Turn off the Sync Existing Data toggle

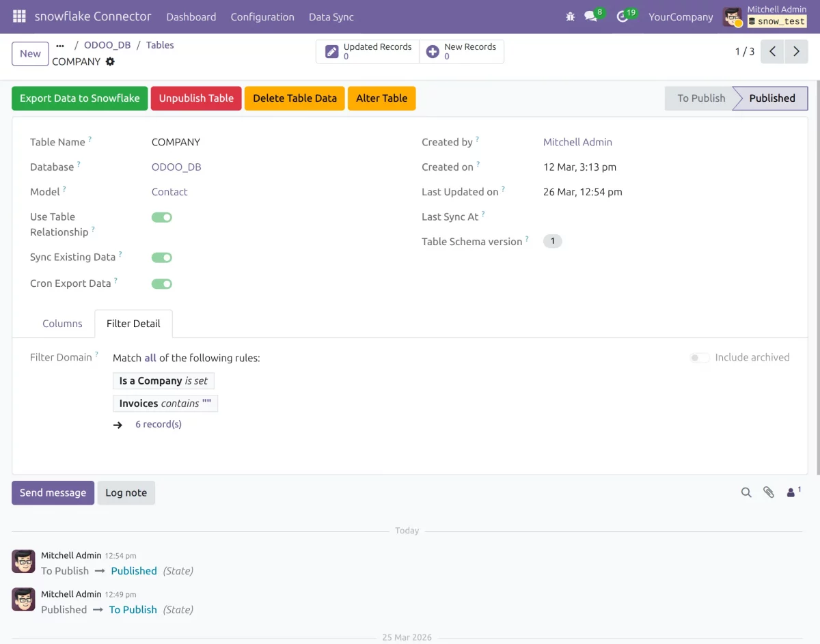(x=162, y=257)
